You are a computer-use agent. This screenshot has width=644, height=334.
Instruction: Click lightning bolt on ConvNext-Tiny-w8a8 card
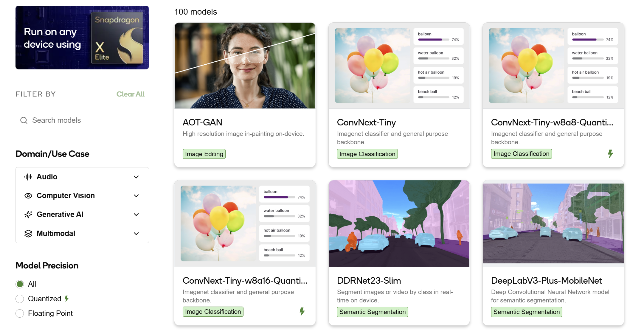click(611, 154)
